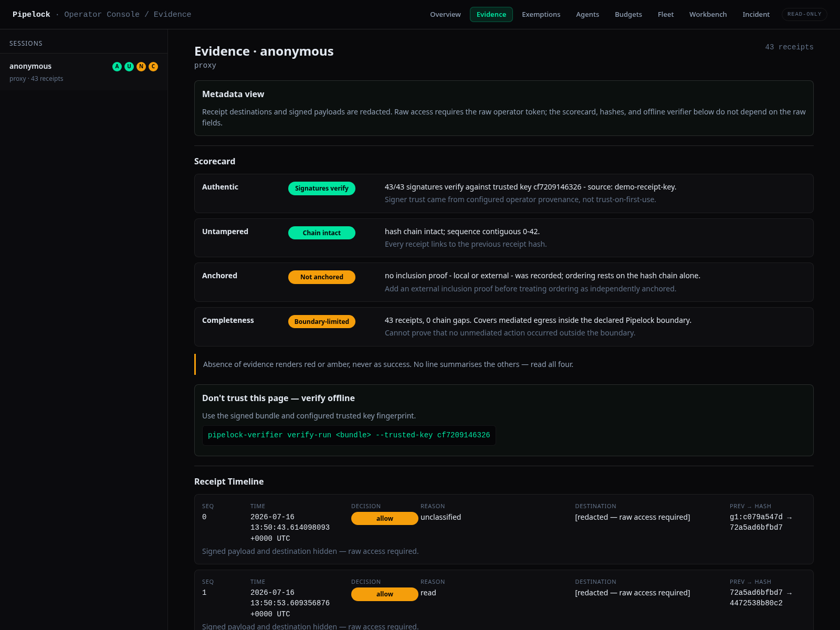Click the '43 receipts' count at top right
This screenshot has height=630, width=840.
(x=789, y=47)
